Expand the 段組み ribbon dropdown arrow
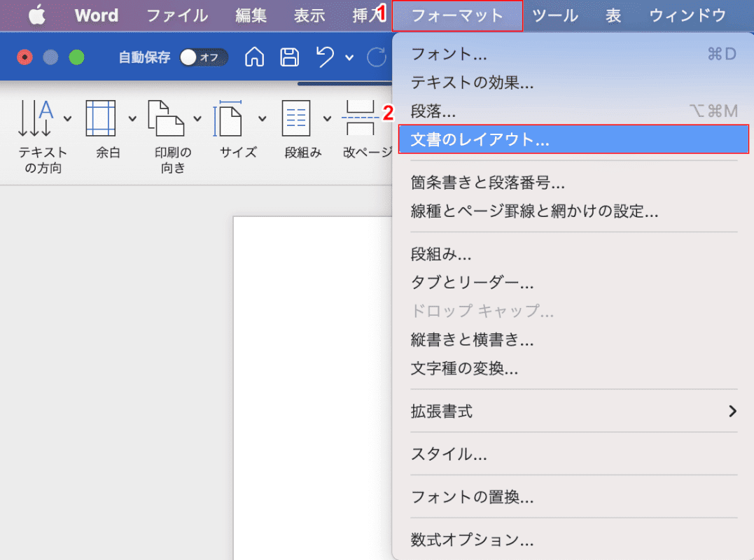 pos(327,118)
